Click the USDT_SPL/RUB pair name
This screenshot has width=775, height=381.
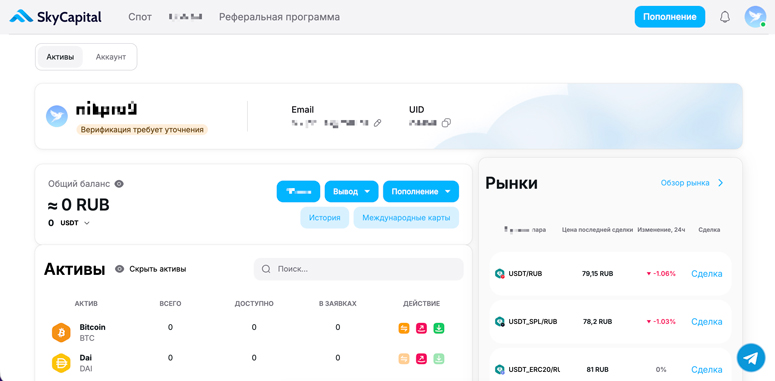click(533, 321)
